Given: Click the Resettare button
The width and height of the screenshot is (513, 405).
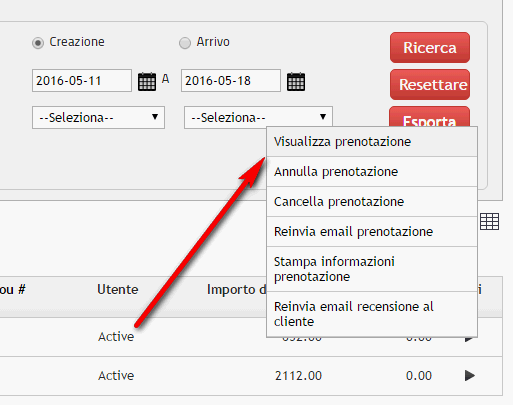Looking at the screenshot, I should tap(430, 85).
